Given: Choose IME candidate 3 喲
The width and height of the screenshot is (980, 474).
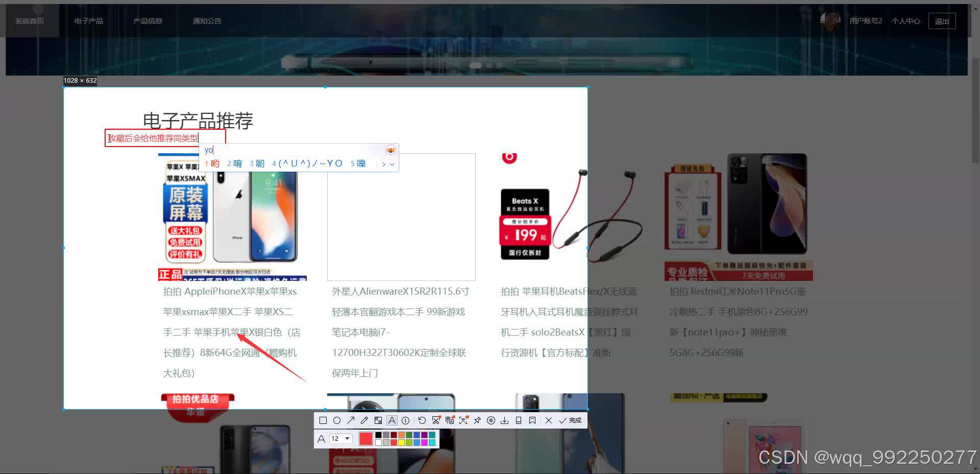Looking at the screenshot, I should 257,163.
